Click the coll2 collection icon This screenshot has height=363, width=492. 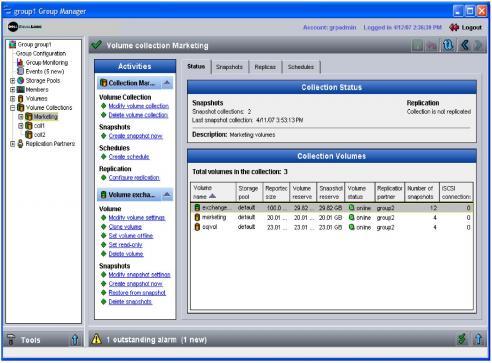click(29, 135)
